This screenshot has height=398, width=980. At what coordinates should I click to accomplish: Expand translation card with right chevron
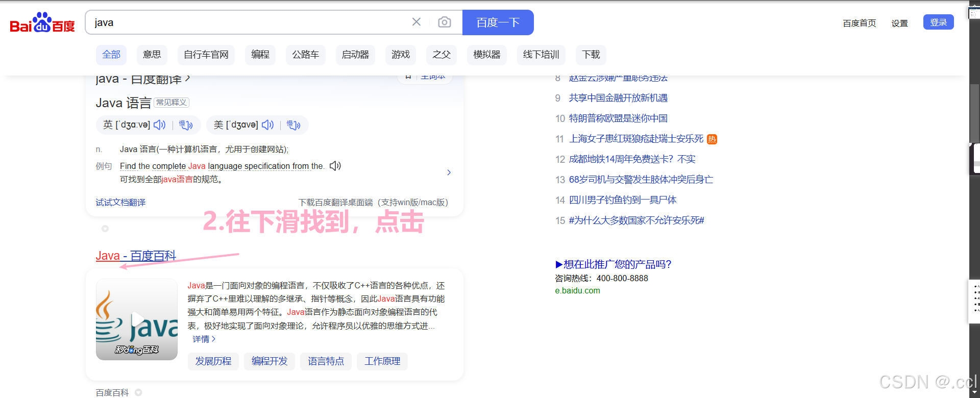pyautogui.click(x=449, y=172)
